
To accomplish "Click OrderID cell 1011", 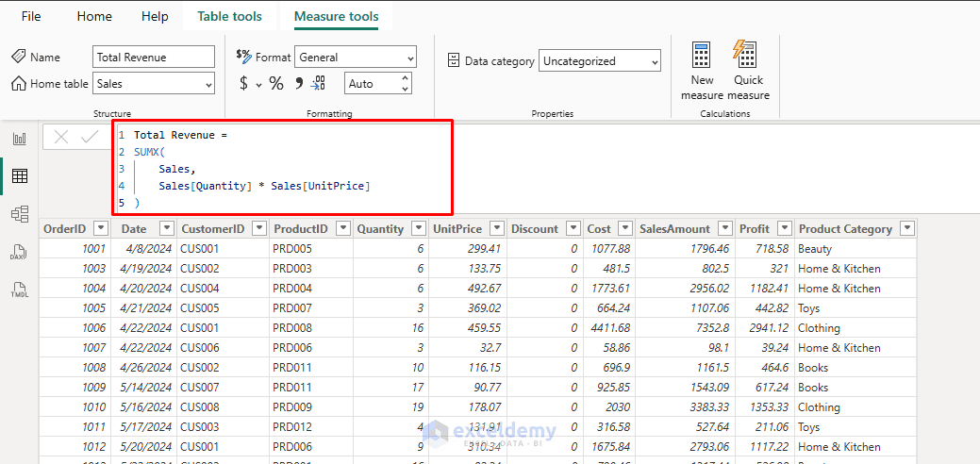I will point(75,427).
